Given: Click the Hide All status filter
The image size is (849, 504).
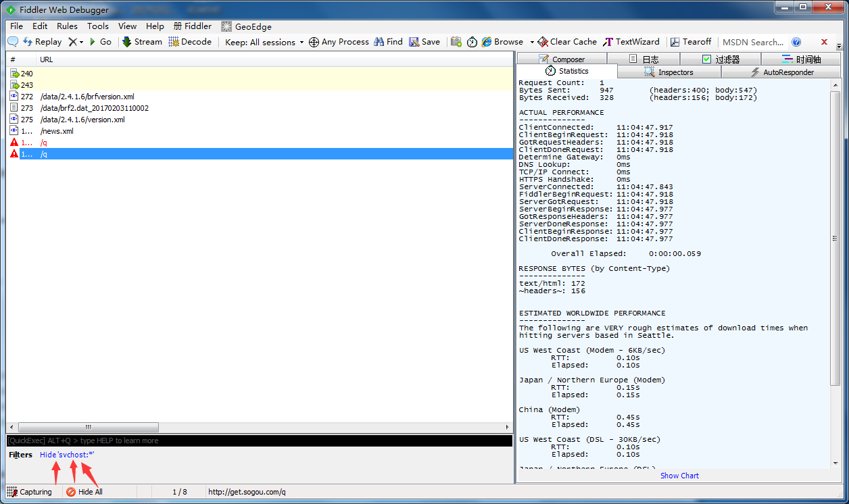Looking at the screenshot, I should tap(84, 492).
